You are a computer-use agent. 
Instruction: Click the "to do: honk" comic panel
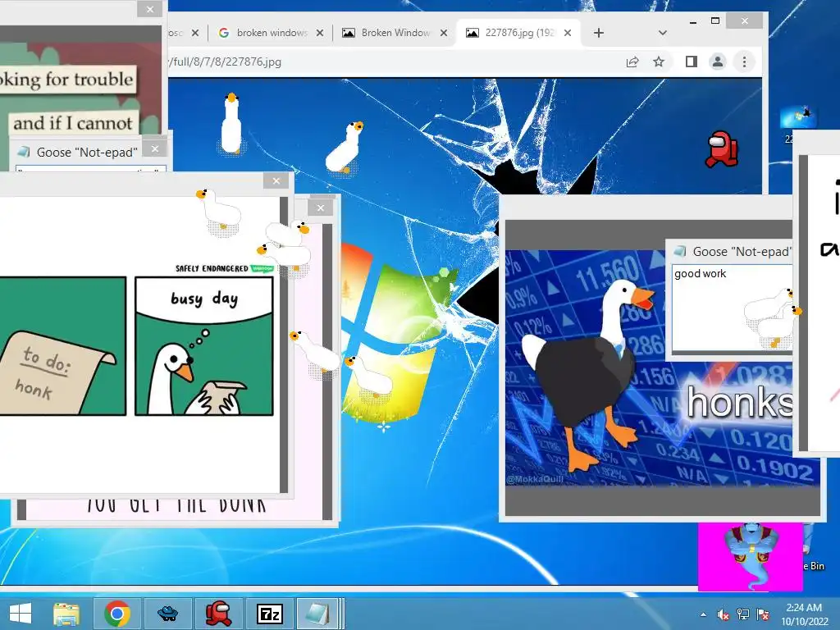coord(63,346)
